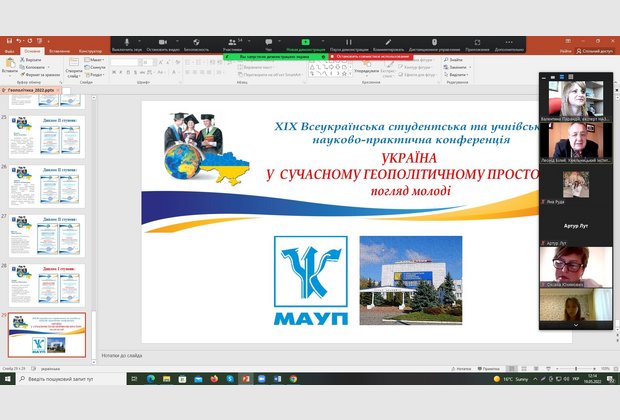Click red Stop Share button

click(368, 56)
